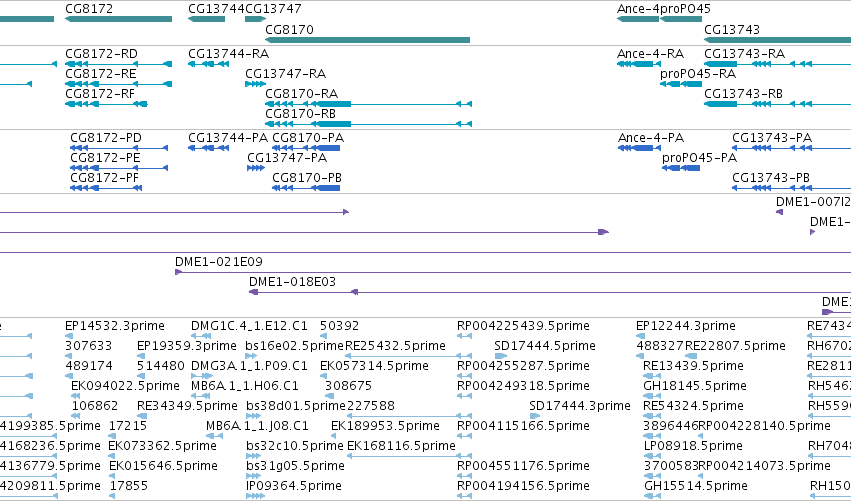Click EST GH18145.5prime
Screen dimensions: 851x501
coord(695,386)
